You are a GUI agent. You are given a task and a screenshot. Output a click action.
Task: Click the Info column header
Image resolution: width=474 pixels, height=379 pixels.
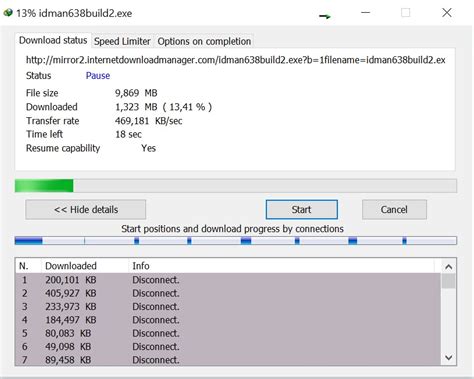tap(281, 266)
